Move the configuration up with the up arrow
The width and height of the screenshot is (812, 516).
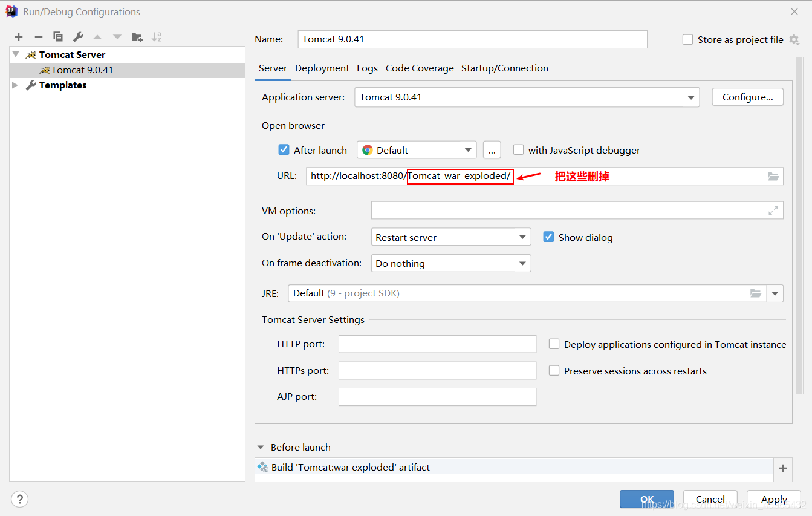click(97, 37)
